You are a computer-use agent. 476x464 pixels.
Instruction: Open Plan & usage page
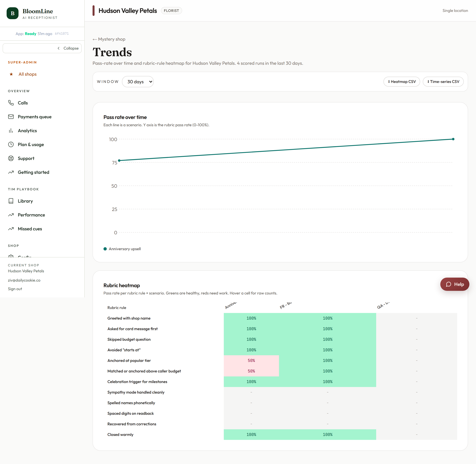tap(31, 145)
